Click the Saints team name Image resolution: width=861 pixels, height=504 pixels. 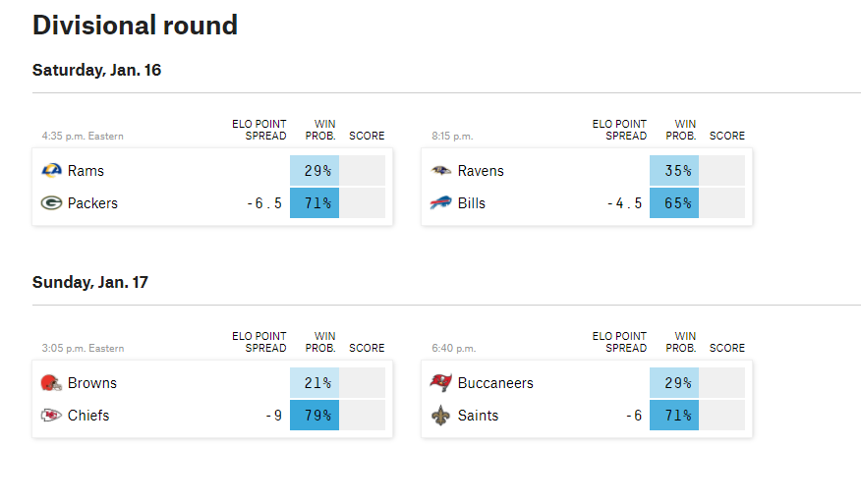tap(478, 416)
